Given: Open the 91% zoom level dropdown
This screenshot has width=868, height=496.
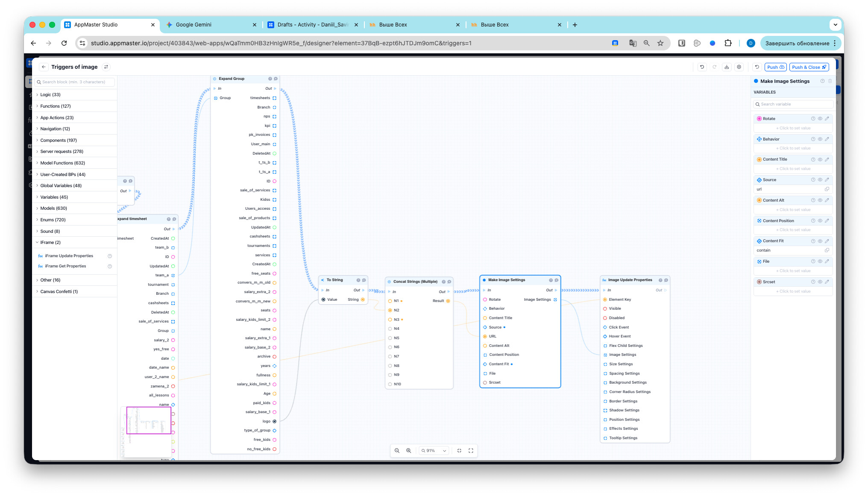Looking at the screenshot, I should pos(434,451).
